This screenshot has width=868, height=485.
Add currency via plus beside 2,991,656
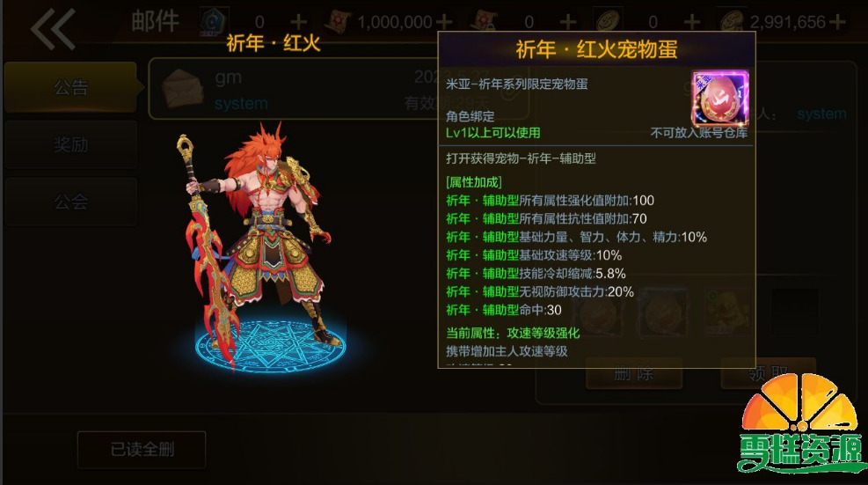click(837, 22)
